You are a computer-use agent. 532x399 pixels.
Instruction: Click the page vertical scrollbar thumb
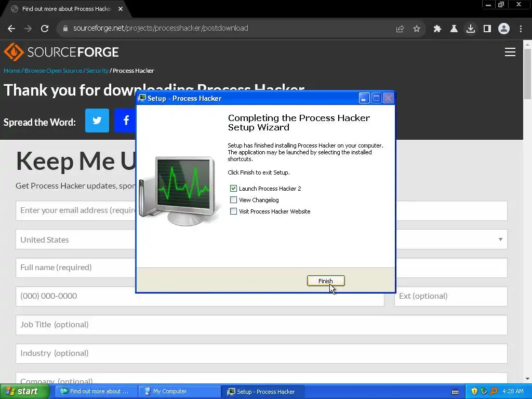527,74
